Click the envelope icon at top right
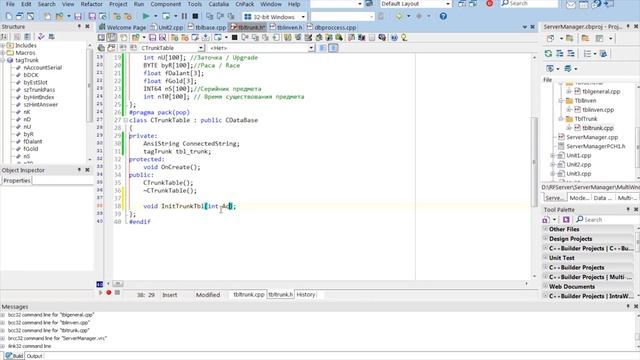 [x=571, y=4]
